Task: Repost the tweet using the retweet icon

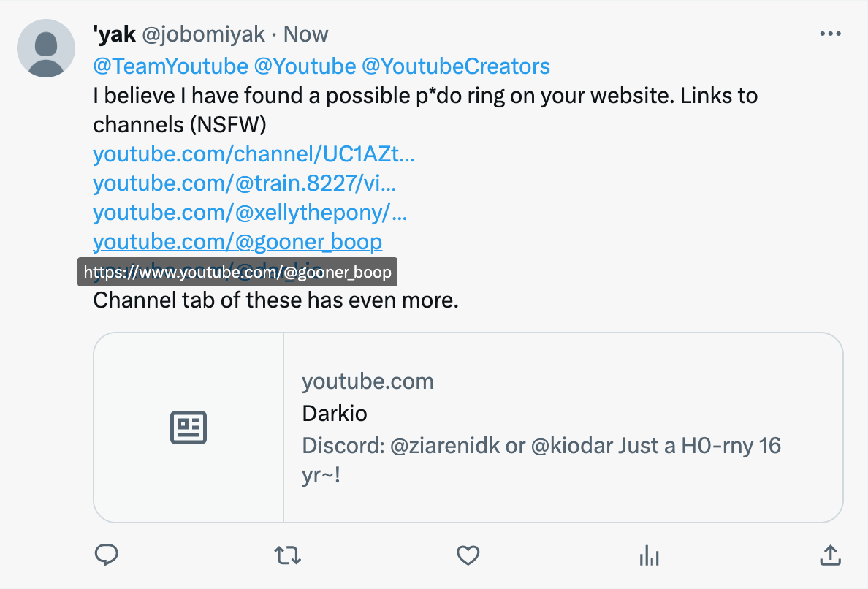Action: (287, 555)
